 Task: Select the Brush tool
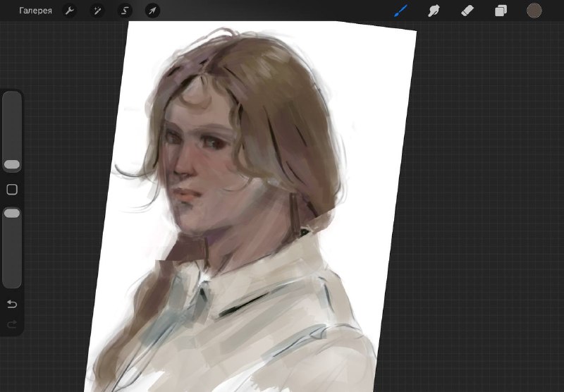(x=400, y=11)
